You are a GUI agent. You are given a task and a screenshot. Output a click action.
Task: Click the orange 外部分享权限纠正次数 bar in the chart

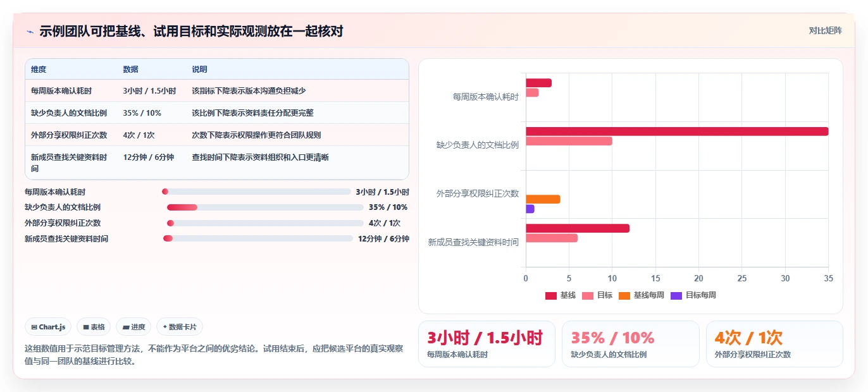tap(543, 199)
